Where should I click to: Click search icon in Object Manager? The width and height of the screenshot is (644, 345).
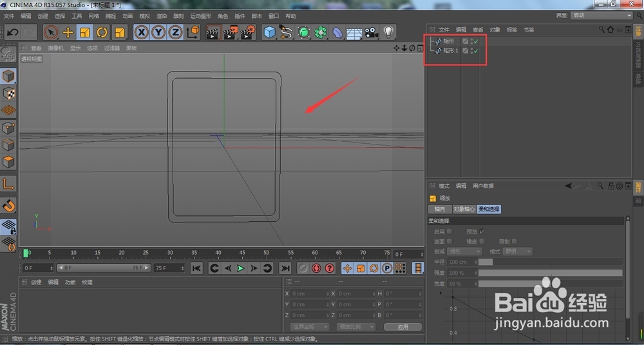[601, 30]
